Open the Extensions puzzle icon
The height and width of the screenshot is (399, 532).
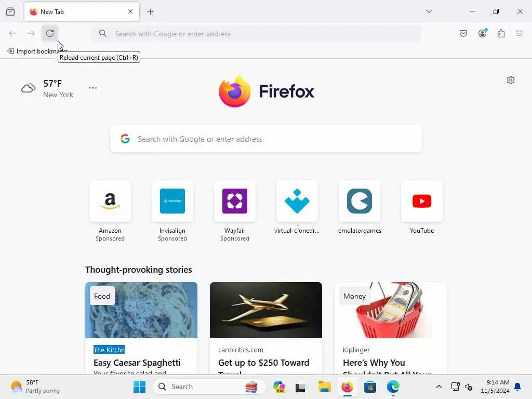coord(501,33)
